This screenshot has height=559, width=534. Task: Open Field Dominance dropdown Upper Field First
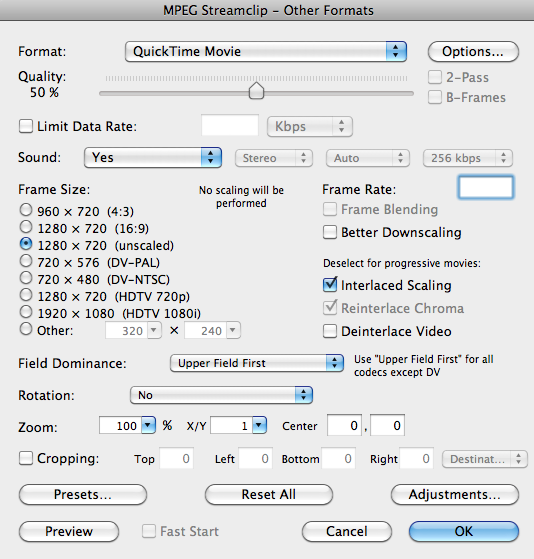tap(257, 363)
